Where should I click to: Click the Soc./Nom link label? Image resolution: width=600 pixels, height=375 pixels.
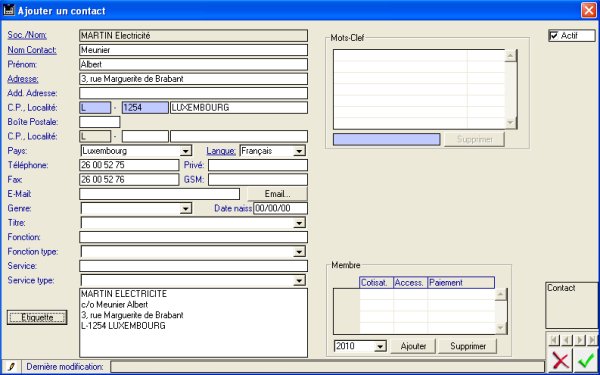27,35
